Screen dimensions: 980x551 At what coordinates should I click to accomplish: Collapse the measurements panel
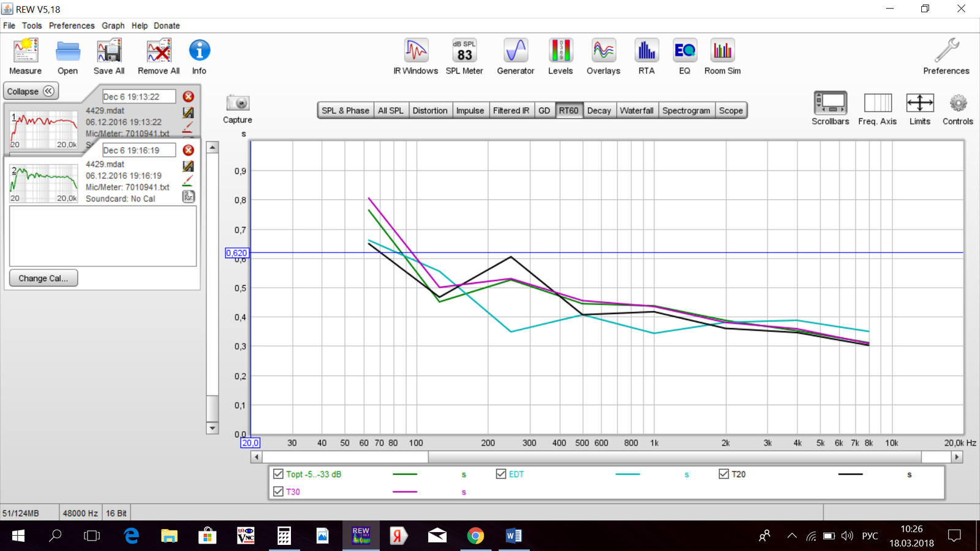tap(31, 91)
